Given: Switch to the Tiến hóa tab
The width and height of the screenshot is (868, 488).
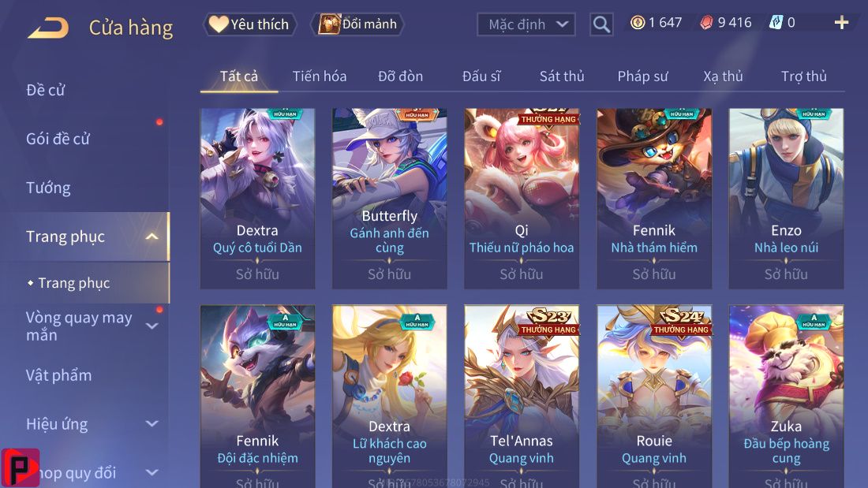Looking at the screenshot, I should pos(320,76).
